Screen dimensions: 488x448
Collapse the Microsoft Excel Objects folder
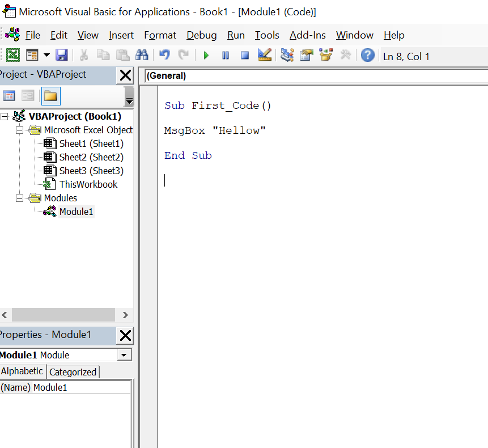point(19,130)
